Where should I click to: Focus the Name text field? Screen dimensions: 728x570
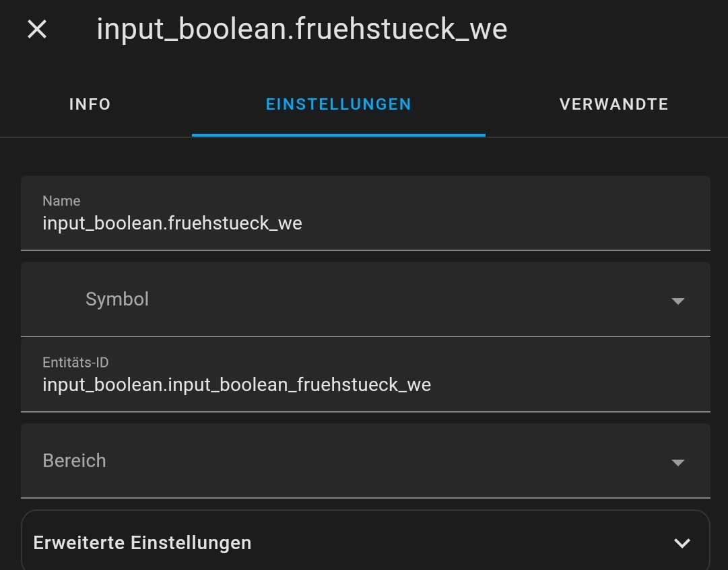point(365,223)
